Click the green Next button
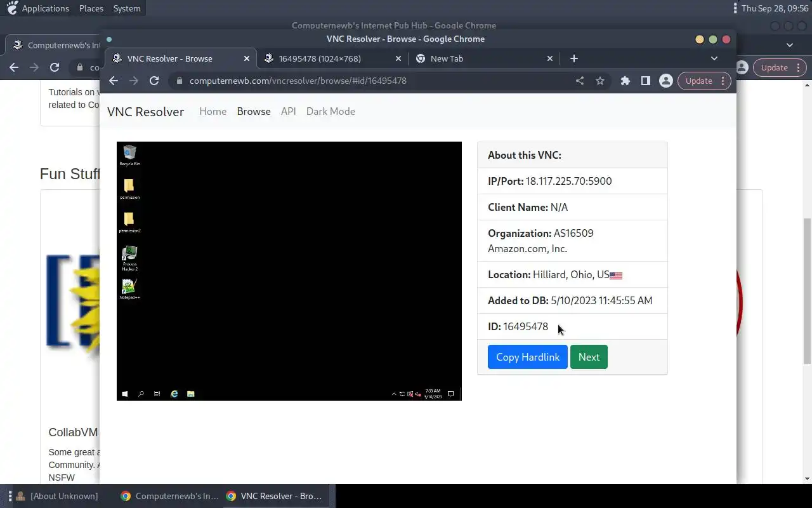 point(589,357)
